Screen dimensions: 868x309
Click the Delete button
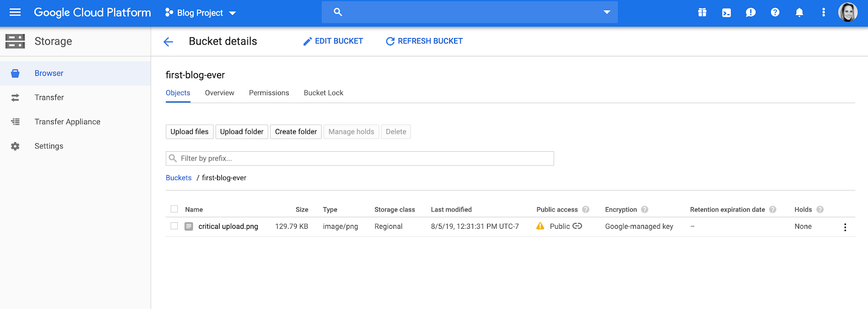(x=396, y=132)
